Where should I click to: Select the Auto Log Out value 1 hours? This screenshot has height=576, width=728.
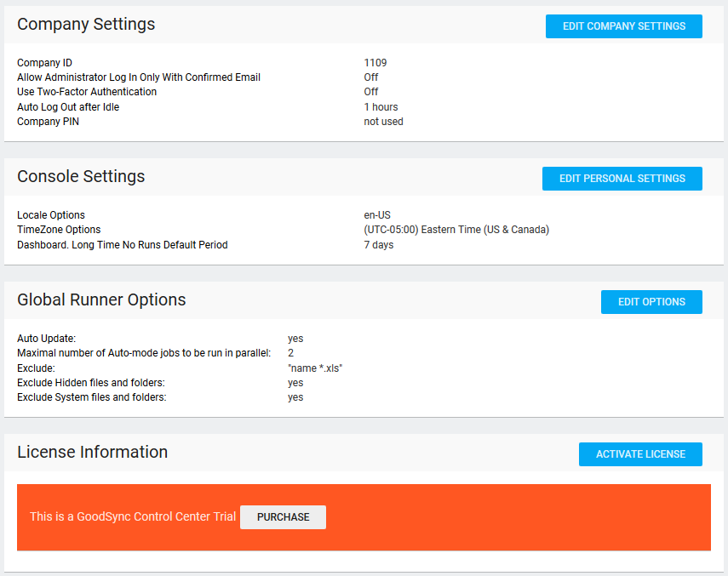pyautogui.click(x=381, y=107)
